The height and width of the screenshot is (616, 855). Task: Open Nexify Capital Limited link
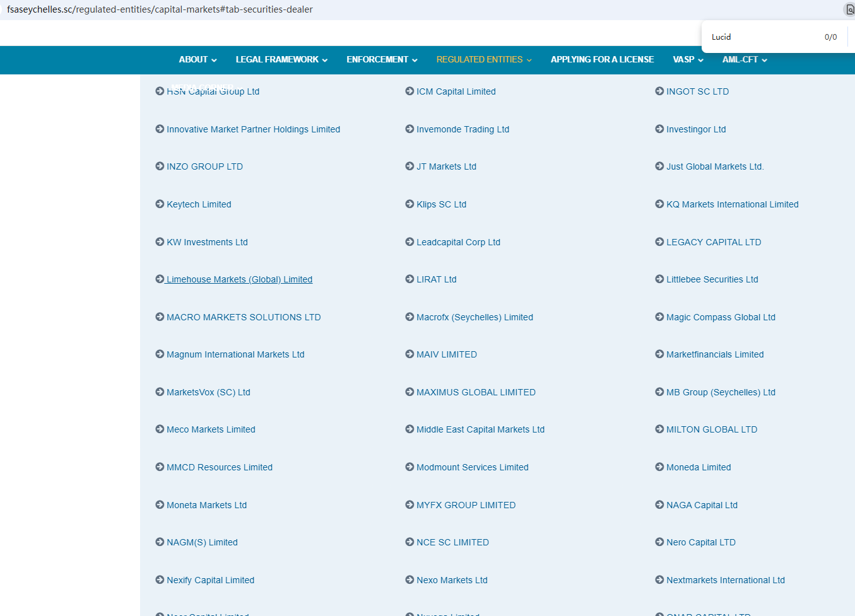(210, 580)
